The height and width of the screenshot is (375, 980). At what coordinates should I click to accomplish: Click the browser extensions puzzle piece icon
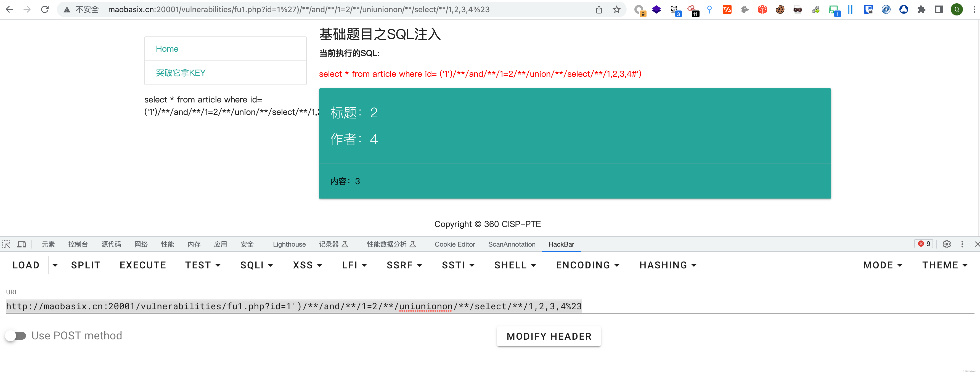click(921, 9)
